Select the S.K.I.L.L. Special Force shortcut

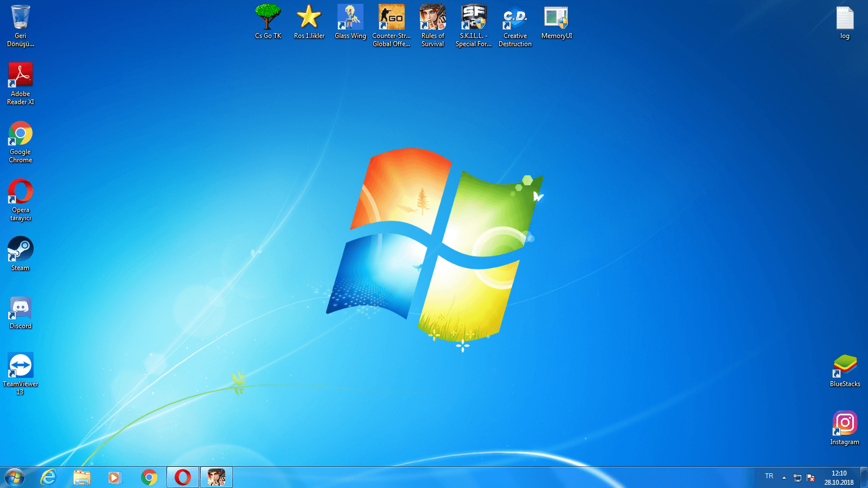(x=474, y=25)
